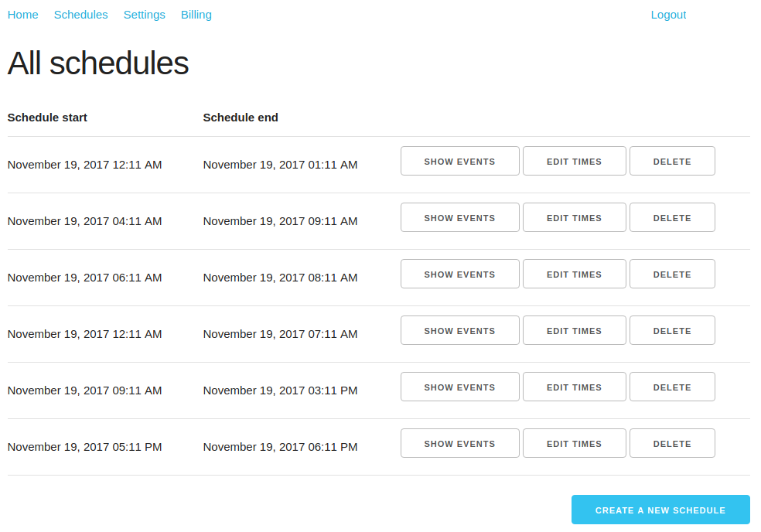Create a new schedule
761x532 pixels.
pos(660,510)
